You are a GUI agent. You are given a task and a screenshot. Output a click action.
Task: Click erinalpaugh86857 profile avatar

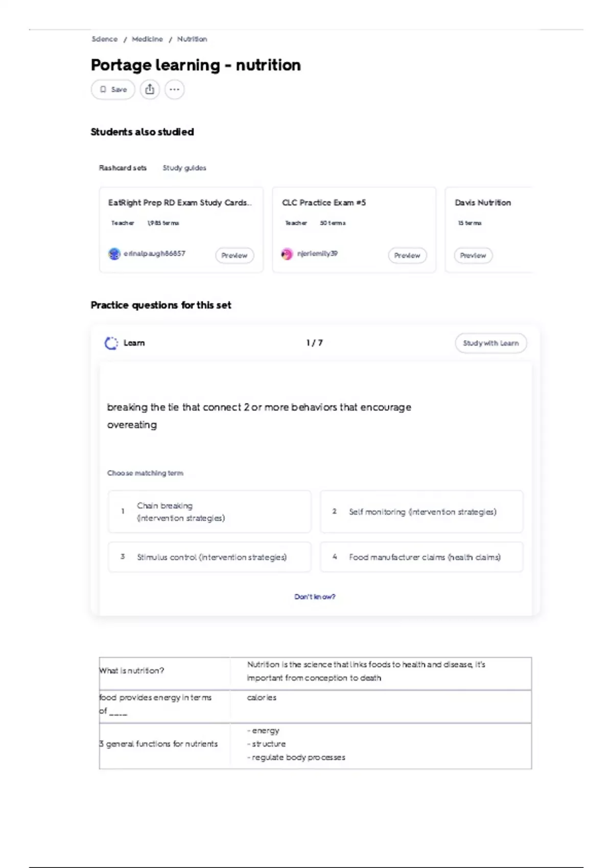(114, 254)
